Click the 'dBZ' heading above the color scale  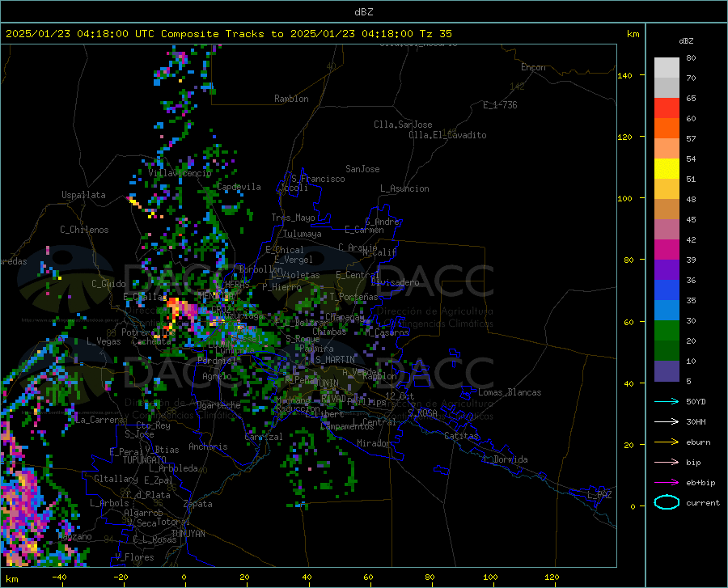[x=686, y=40]
